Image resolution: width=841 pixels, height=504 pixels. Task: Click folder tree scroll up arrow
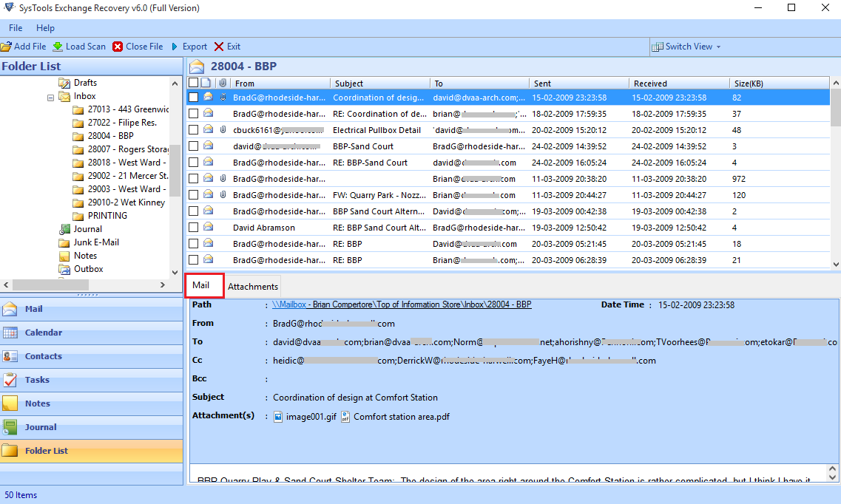[x=175, y=84]
